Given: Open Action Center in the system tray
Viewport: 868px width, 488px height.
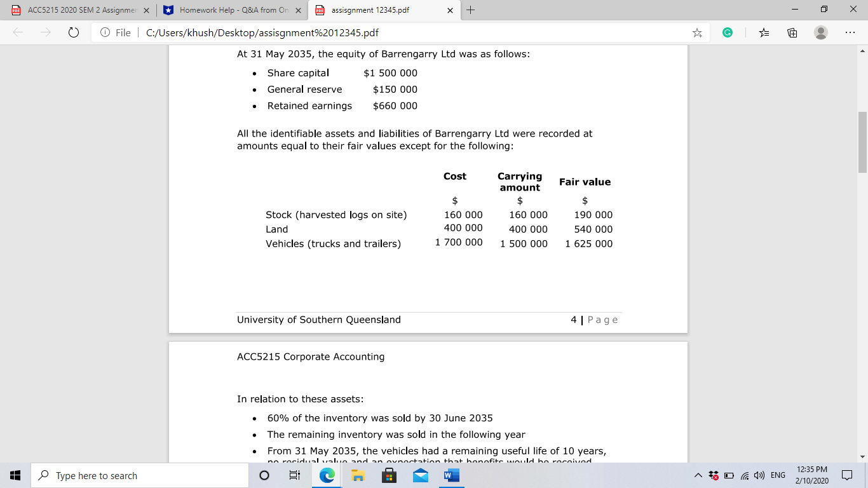Looking at the screenshot, I should coord(848,475).
